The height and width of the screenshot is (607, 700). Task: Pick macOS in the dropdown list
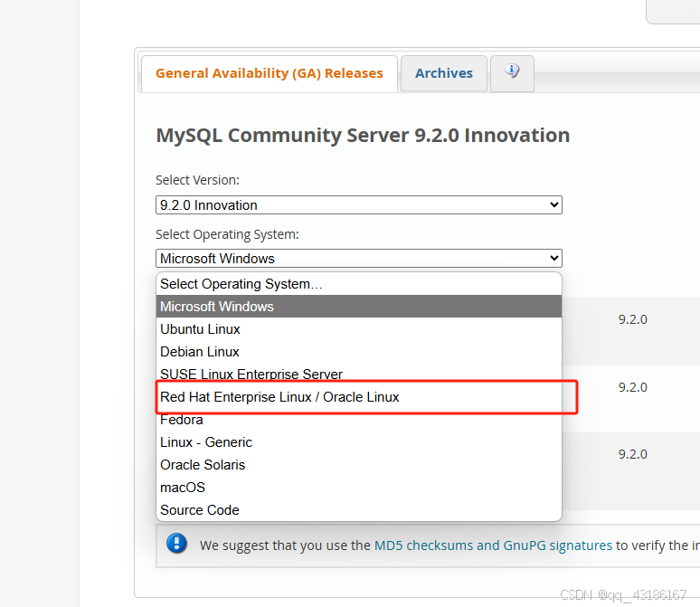click(358, 488)
